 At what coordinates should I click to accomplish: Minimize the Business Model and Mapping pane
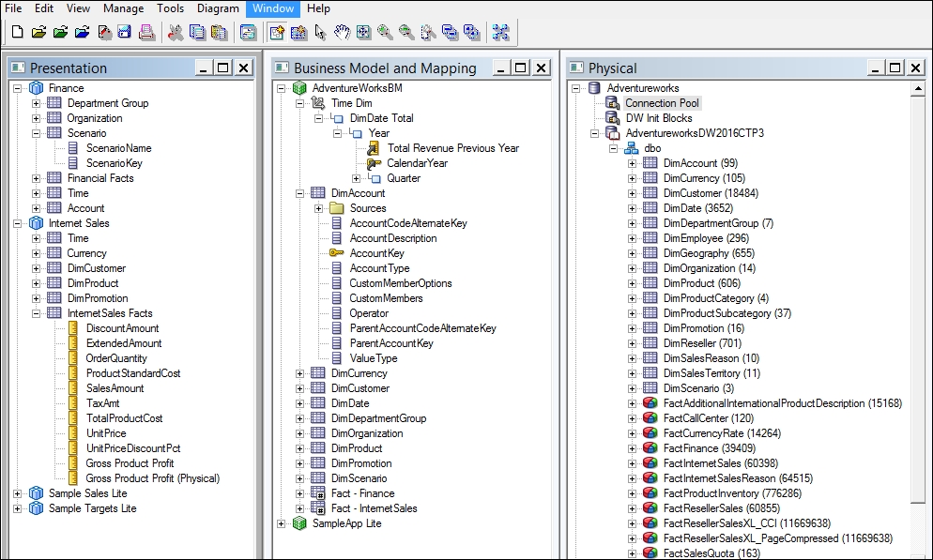500,68
